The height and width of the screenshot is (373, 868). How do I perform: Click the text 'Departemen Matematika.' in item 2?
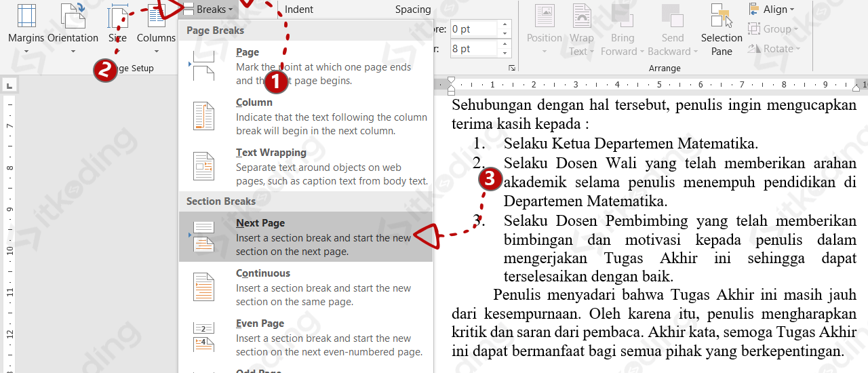[x=585, y=201]
